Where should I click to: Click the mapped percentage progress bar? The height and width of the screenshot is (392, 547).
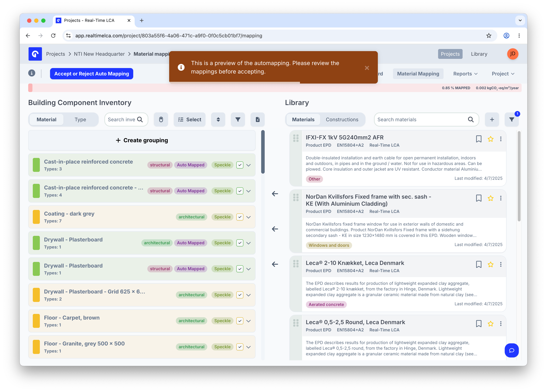275,88
